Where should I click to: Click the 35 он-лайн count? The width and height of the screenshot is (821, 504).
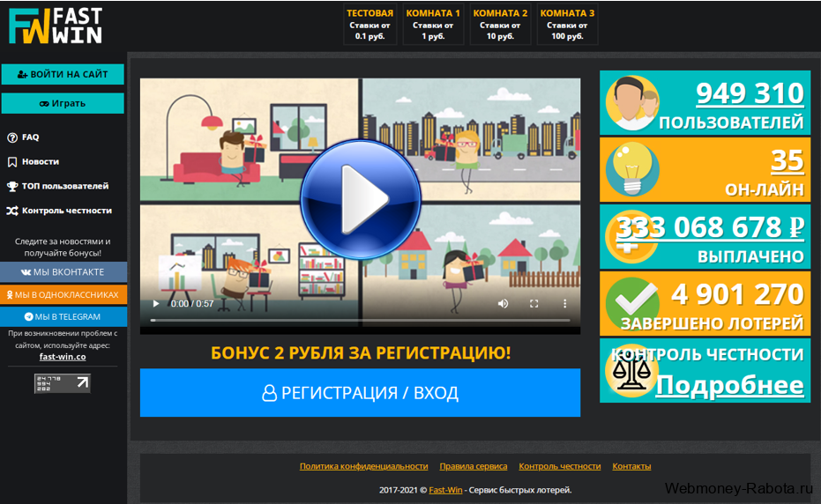tap(787, 160)
